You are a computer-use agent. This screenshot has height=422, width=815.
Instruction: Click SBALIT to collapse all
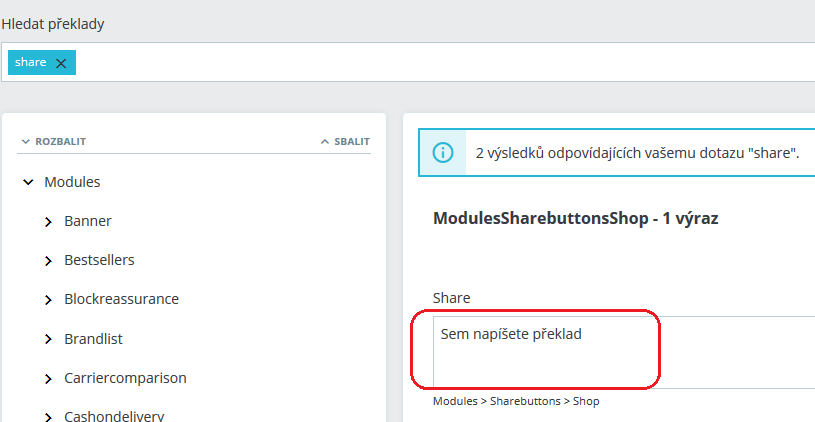pyautogui.click(x=345, y=142)
